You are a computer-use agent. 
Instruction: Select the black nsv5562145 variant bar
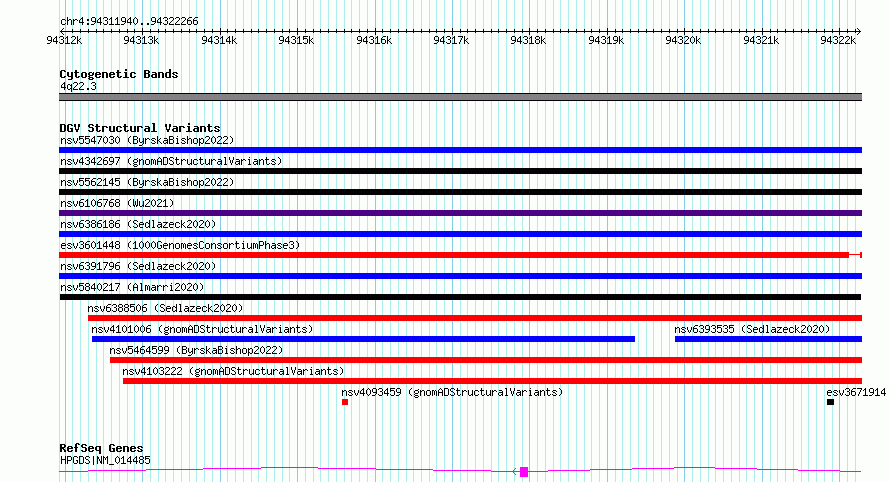click(x=460, y=192)
